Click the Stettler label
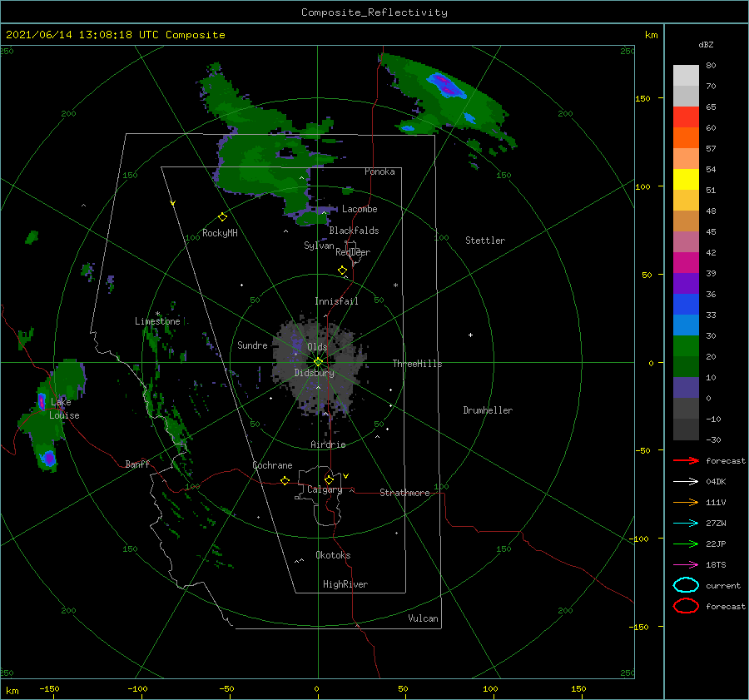The height and width of the screenshot is (700, 749). tap(485, 241)
